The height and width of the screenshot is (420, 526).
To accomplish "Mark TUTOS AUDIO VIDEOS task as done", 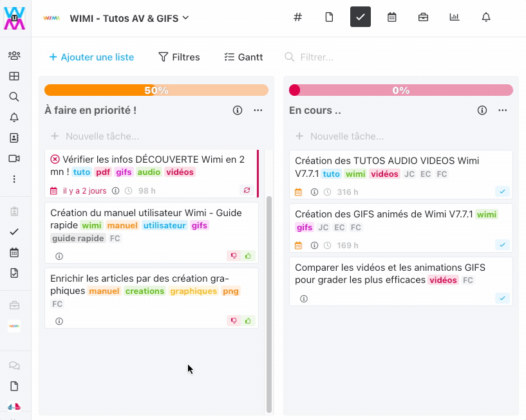I will coord(502,192).
